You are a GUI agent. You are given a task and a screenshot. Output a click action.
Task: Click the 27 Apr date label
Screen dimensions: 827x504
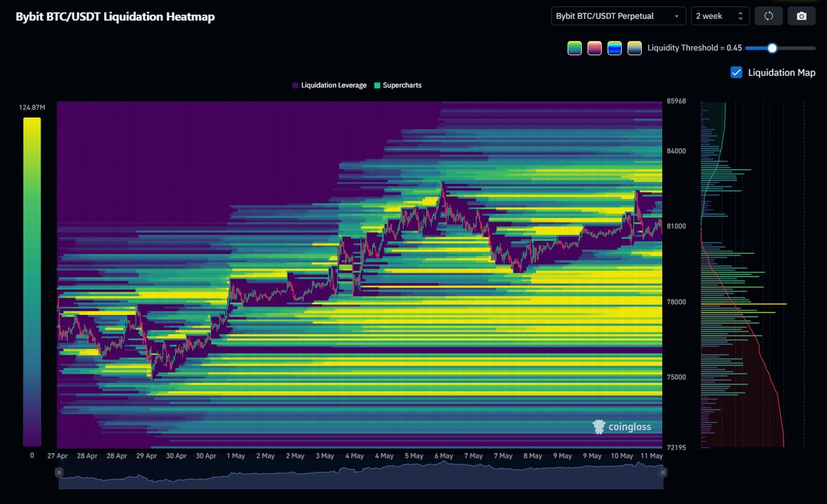point(58,456)
